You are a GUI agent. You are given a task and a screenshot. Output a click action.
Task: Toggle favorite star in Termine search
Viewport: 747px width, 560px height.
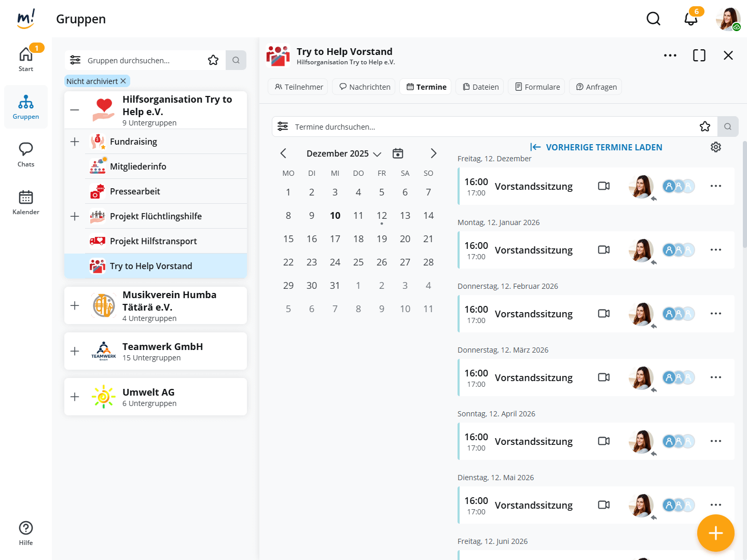[704, 127]
